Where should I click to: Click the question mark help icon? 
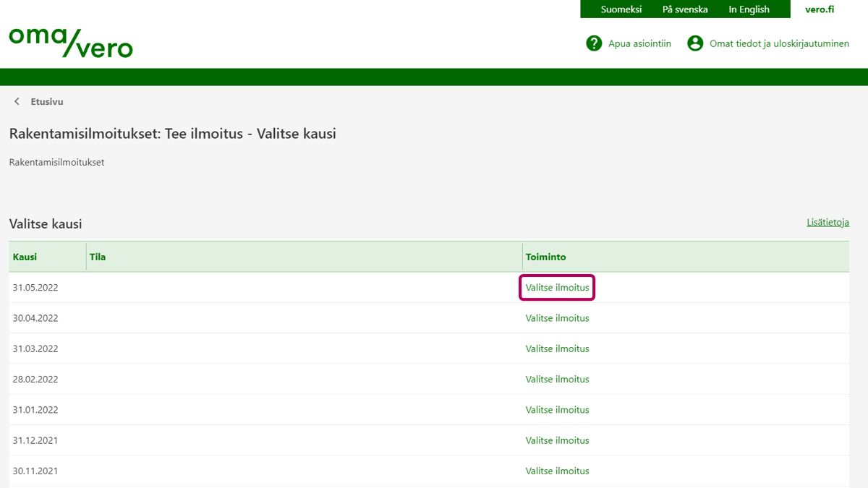[594, 43]
